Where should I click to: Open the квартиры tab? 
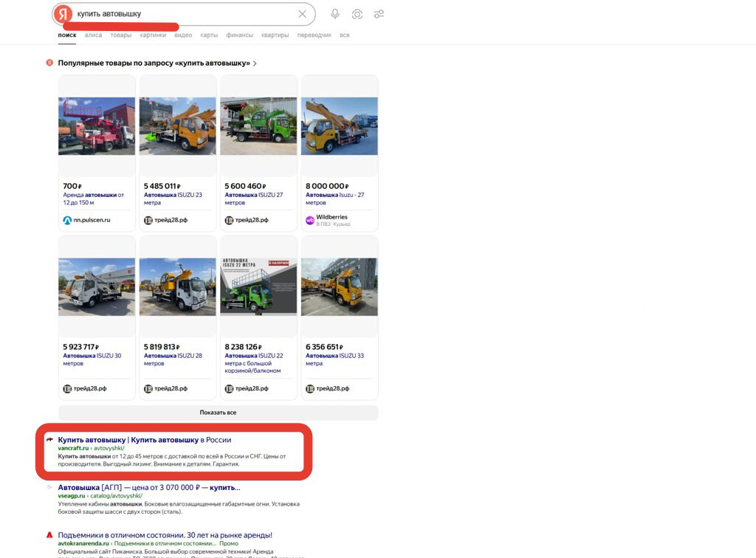click(x=275, y=35)
